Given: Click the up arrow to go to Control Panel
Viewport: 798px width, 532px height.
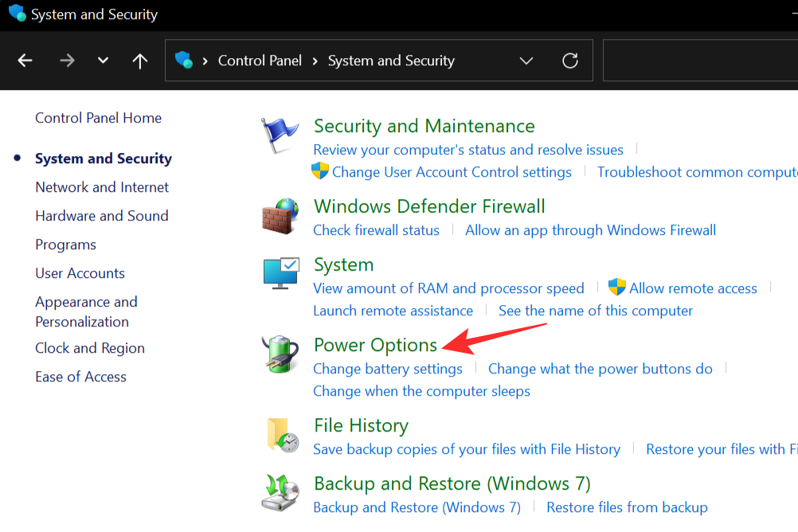Looking at the screenshot, I should click(139, 60).
